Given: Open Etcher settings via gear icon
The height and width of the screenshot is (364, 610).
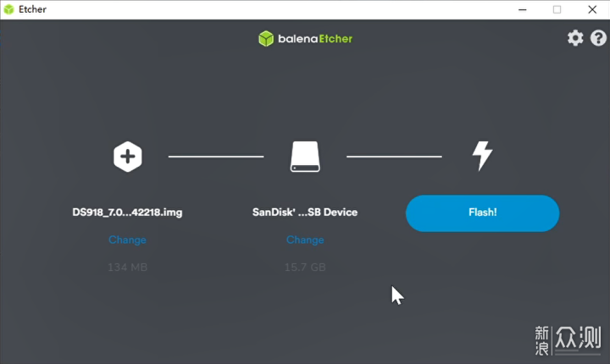Looking at the screenshot, I should click(575, 38).
